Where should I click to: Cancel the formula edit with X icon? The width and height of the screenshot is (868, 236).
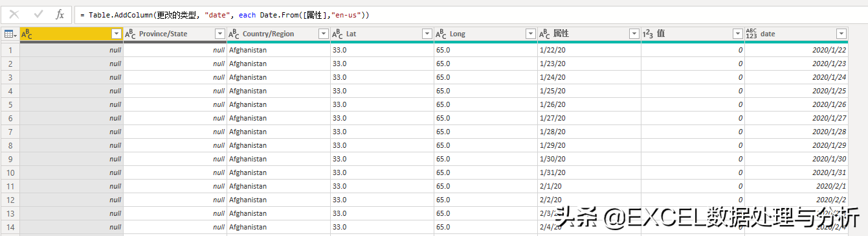click(14, 14)
